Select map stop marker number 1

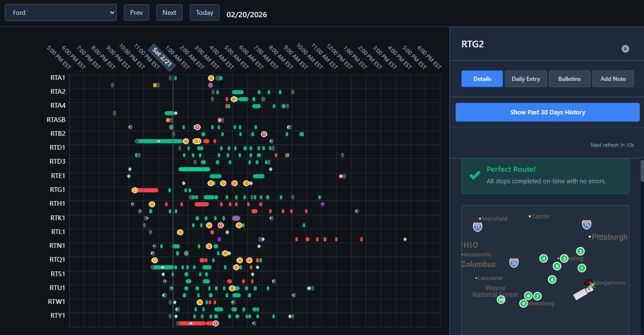(582, 268)
